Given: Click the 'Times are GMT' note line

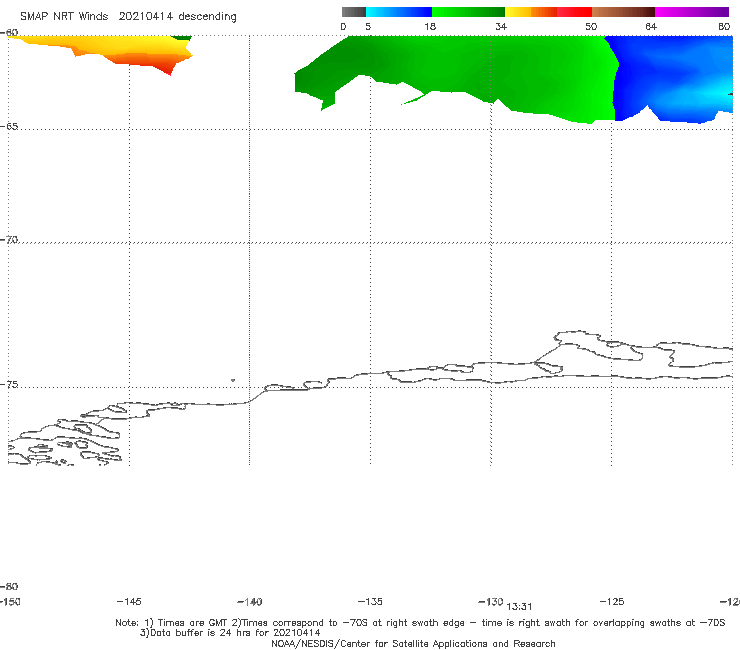Looking at the screenshot, I should pyautogui.click(x=420, y=623).
